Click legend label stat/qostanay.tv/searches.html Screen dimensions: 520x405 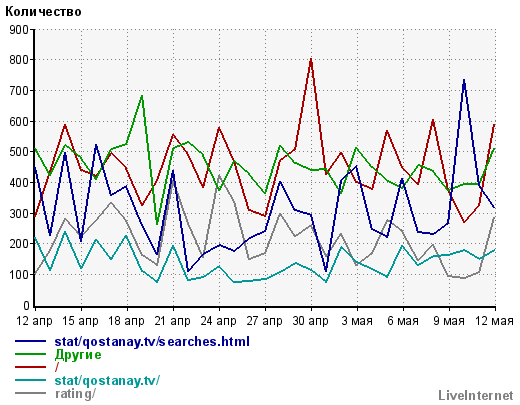[152, 342]
